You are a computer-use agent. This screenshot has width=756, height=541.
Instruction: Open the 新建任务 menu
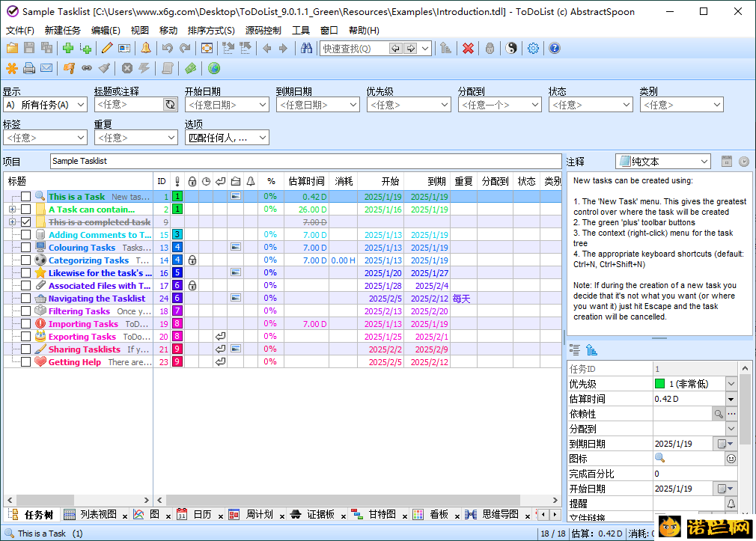click(63, 31)
